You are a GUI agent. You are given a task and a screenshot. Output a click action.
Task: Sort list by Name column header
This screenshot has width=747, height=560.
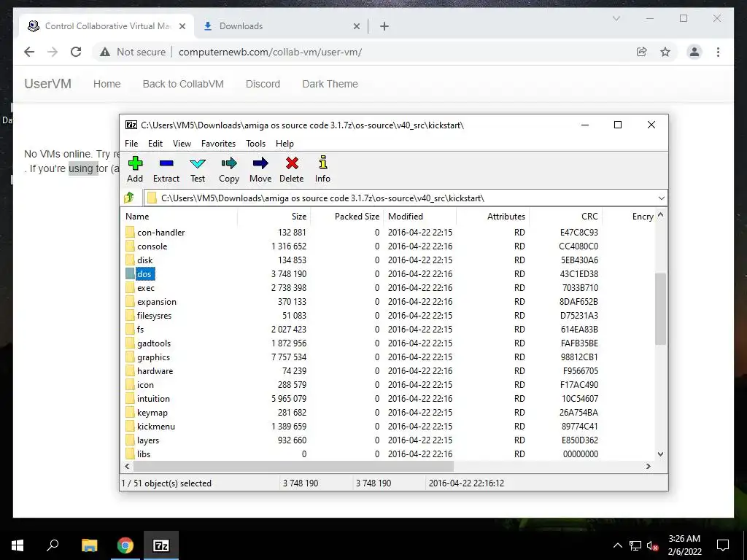179,216
